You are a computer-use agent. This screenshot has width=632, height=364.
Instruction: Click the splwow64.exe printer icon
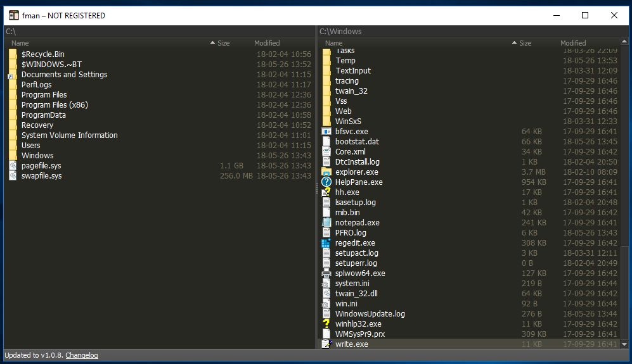coord(326,273)
